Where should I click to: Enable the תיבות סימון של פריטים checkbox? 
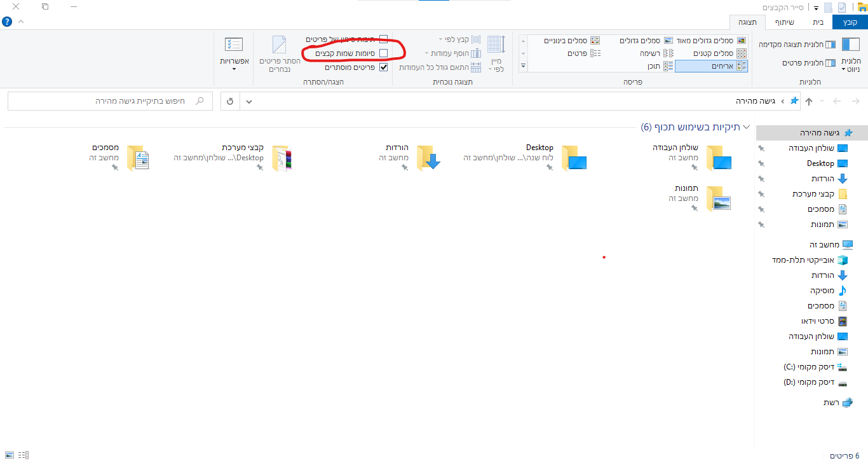click(383, 39)
